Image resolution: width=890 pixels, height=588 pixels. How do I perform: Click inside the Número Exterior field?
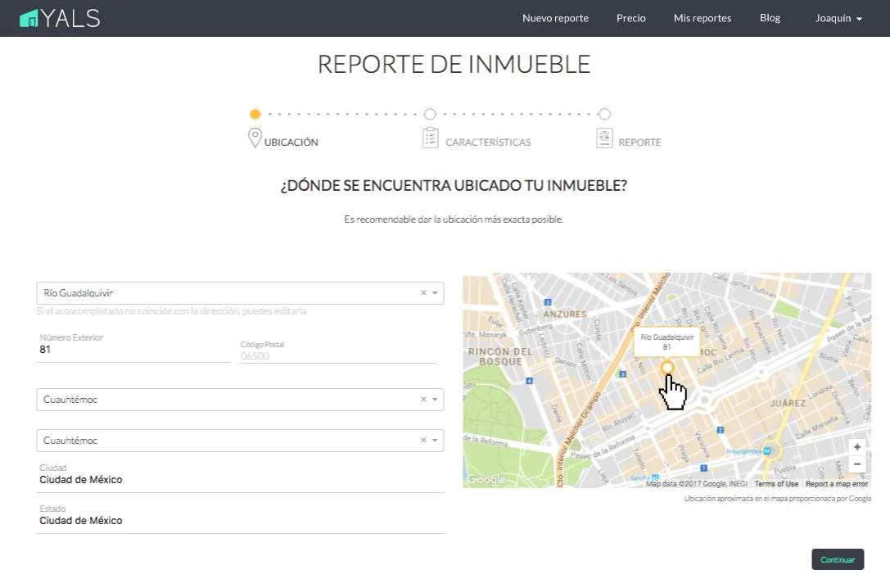tap(131, 350)
